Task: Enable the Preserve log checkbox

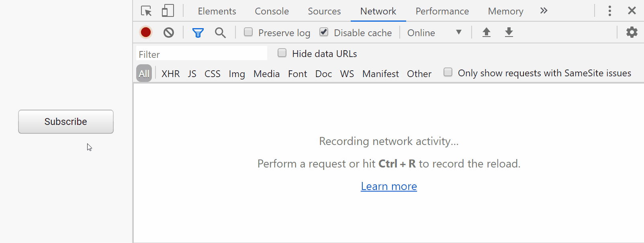Action: click(x=248, y=32)
